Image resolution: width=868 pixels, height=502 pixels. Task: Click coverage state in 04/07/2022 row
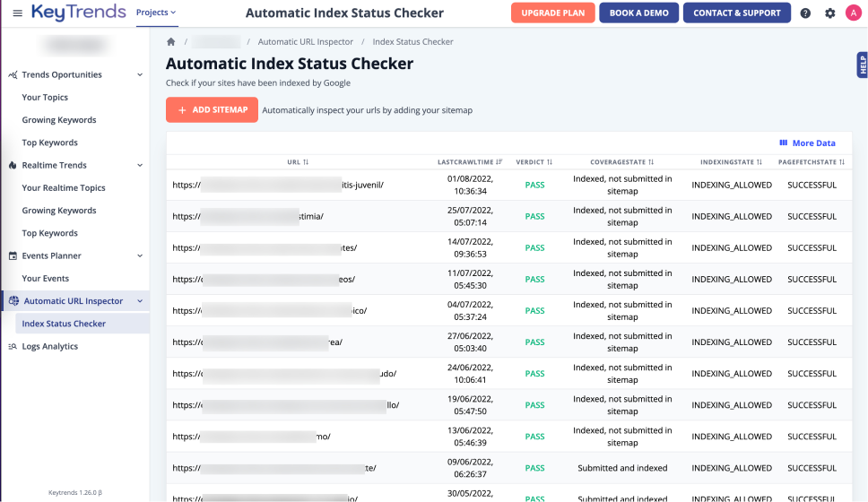click(x=622, y=310)
